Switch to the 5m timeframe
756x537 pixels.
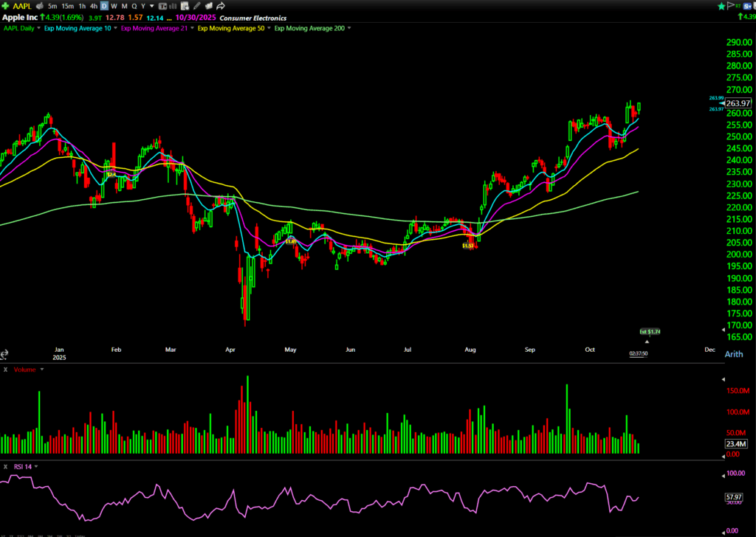click(52, 5)
